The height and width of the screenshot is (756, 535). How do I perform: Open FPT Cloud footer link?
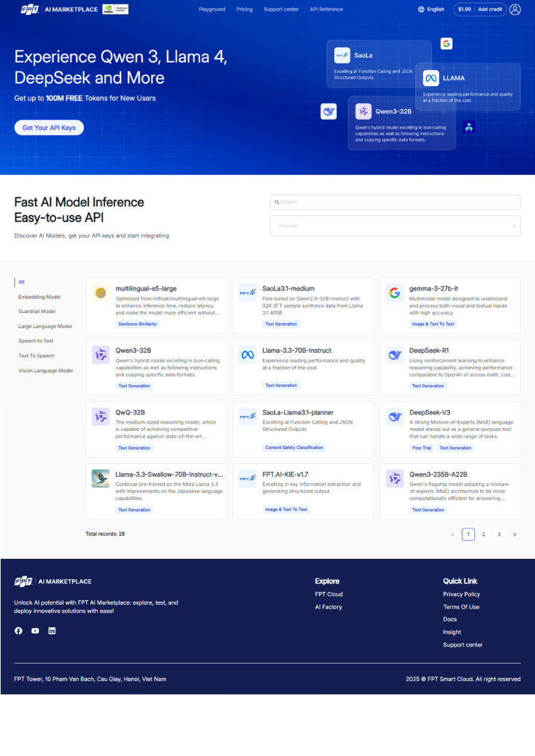tap(329, 594)
